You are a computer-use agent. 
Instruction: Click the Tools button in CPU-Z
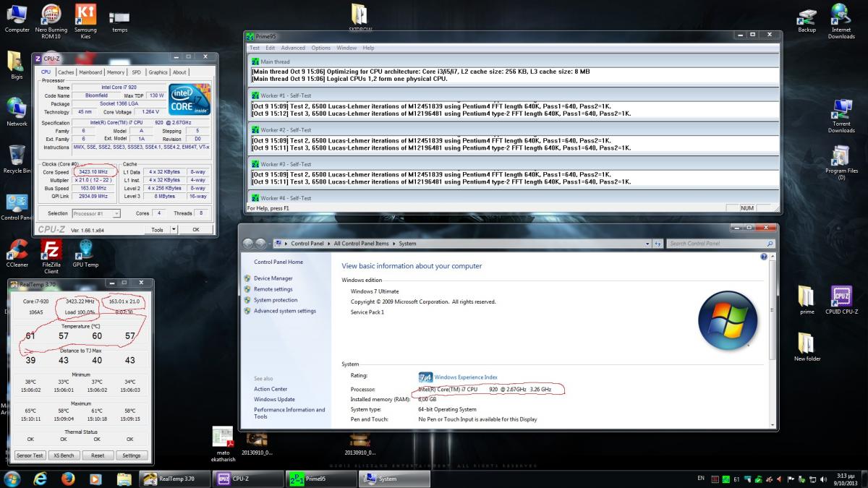157,229
